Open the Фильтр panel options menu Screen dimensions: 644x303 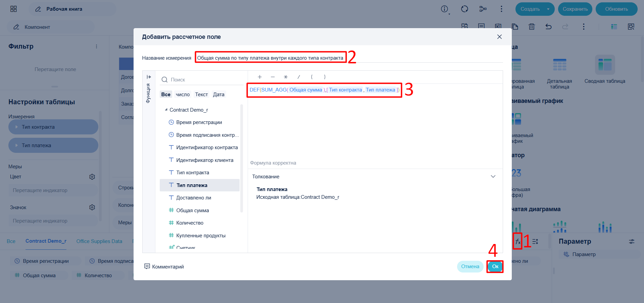click(96, 47)
